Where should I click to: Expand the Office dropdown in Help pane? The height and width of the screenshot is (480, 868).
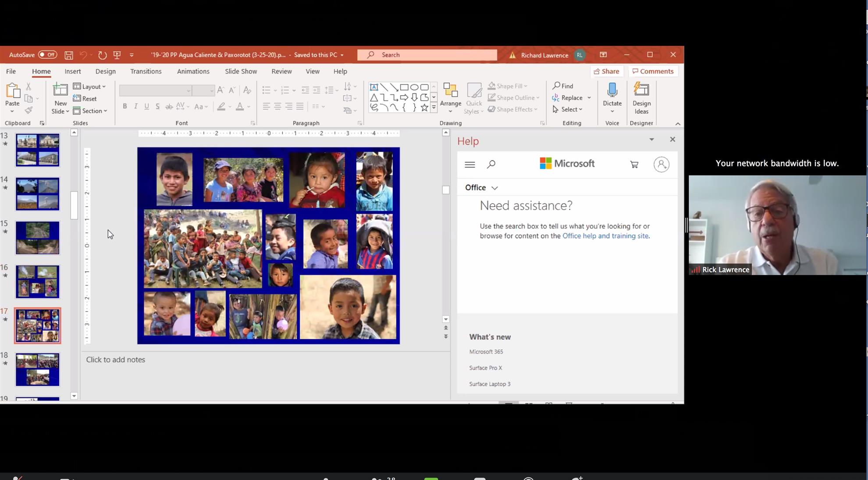[x=482, y=188]
